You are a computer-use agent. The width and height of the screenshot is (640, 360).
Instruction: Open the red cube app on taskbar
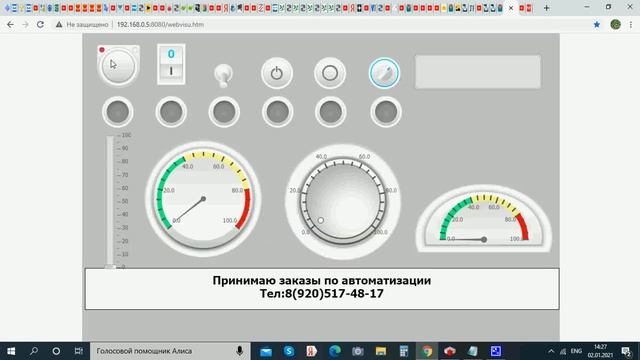point(450,351)
